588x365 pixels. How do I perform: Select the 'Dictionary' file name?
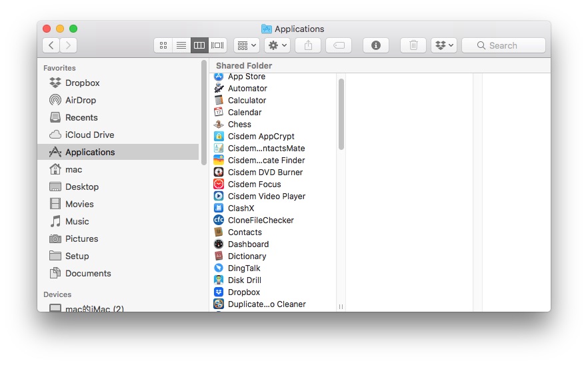pyautogui.click(x=247, y=256)
